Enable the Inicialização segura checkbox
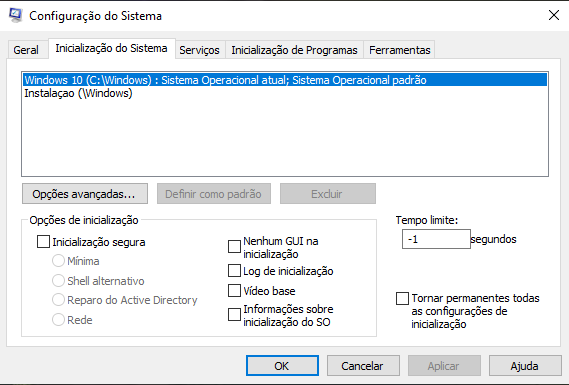The width and height of the screenshot is (569, 385). point(44,242)
